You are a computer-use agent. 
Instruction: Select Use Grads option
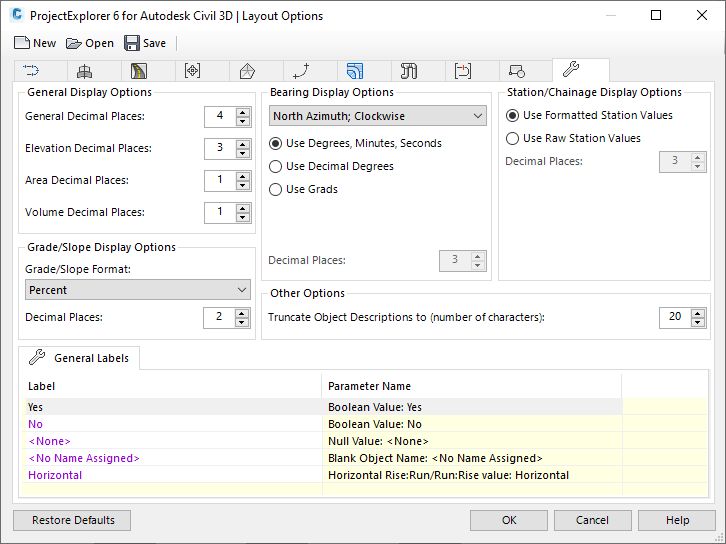[x=275, y=189]
